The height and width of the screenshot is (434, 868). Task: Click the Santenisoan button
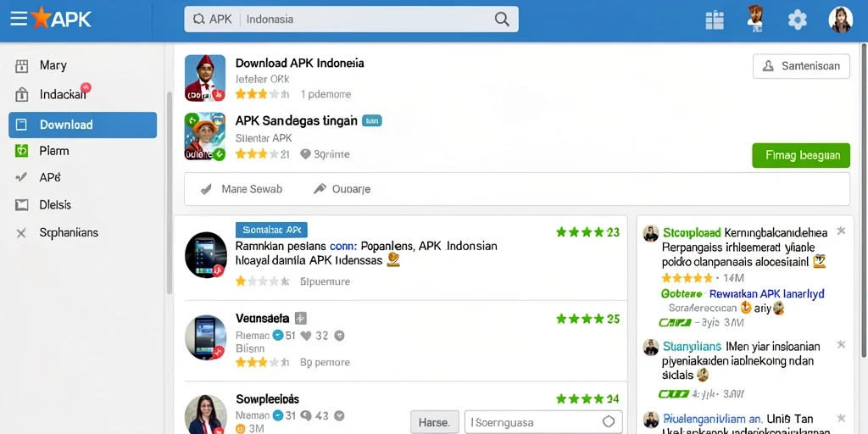801,66
